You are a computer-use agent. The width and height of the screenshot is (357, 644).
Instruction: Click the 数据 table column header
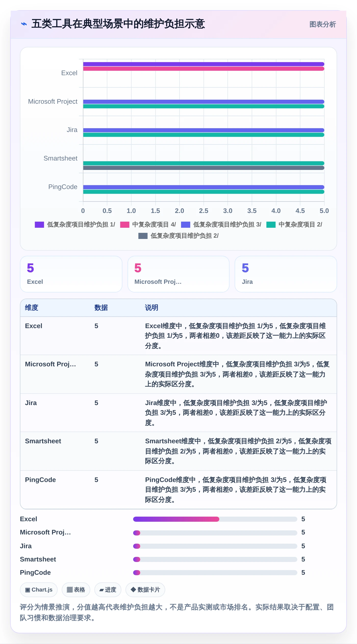tap(101, 308)
